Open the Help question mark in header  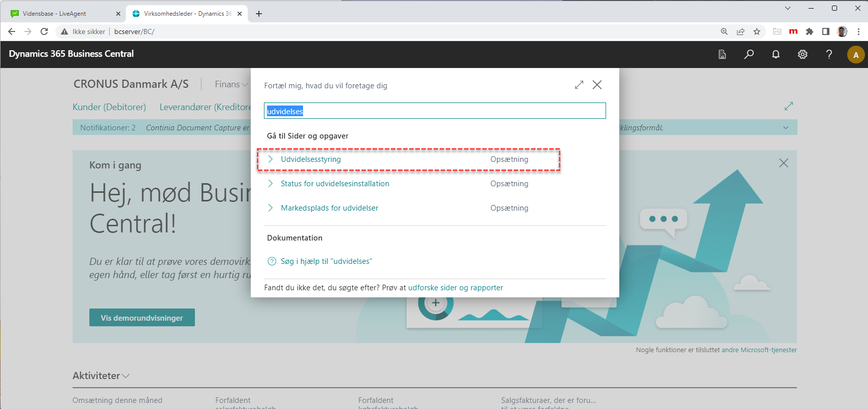829,54
